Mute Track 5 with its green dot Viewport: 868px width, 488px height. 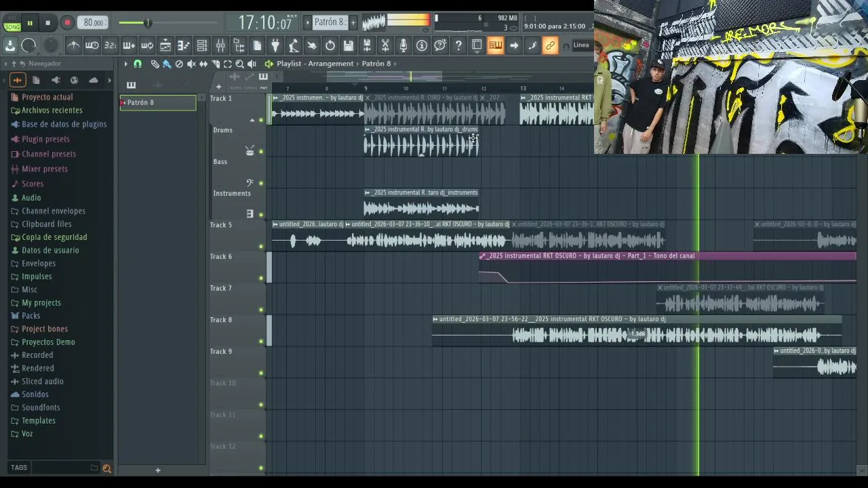[x=261, y=247]
